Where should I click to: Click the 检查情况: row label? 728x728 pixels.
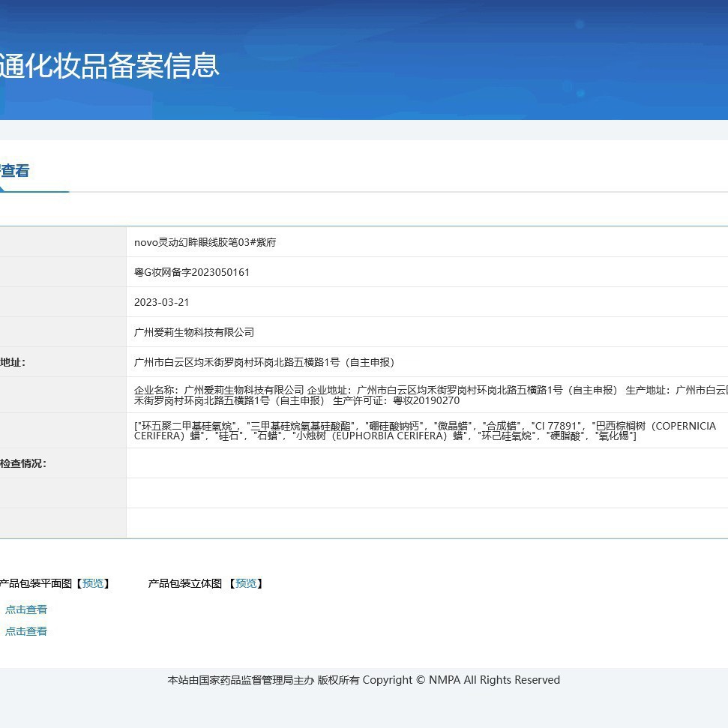click(x=23, y=463)
